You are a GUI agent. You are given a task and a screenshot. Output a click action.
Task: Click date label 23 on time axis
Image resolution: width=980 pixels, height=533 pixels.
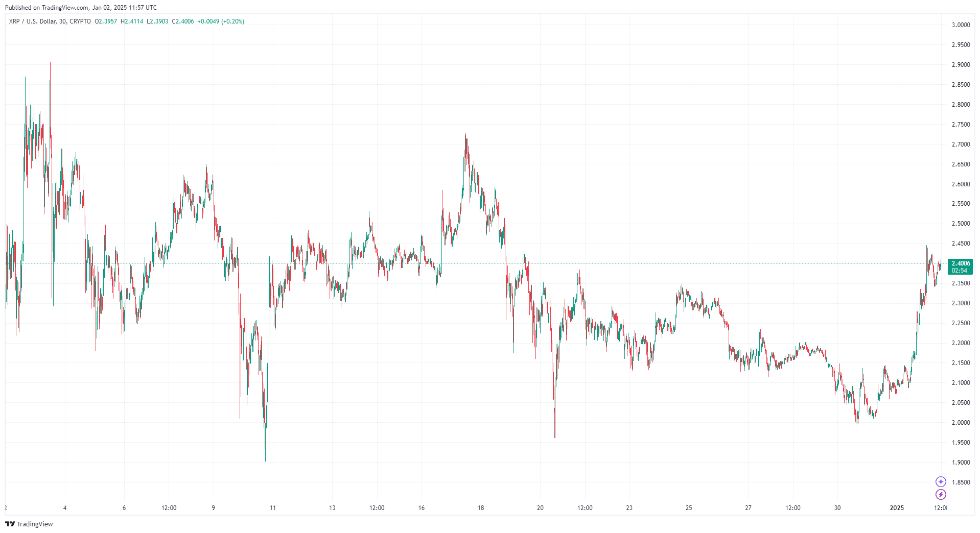pos(629,508)
